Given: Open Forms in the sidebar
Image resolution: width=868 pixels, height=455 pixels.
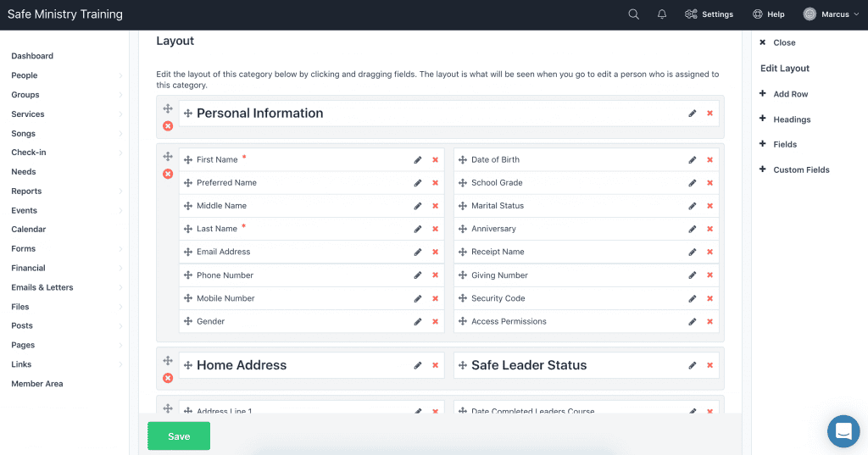Looking at the screenshot, I should (23, 248).
